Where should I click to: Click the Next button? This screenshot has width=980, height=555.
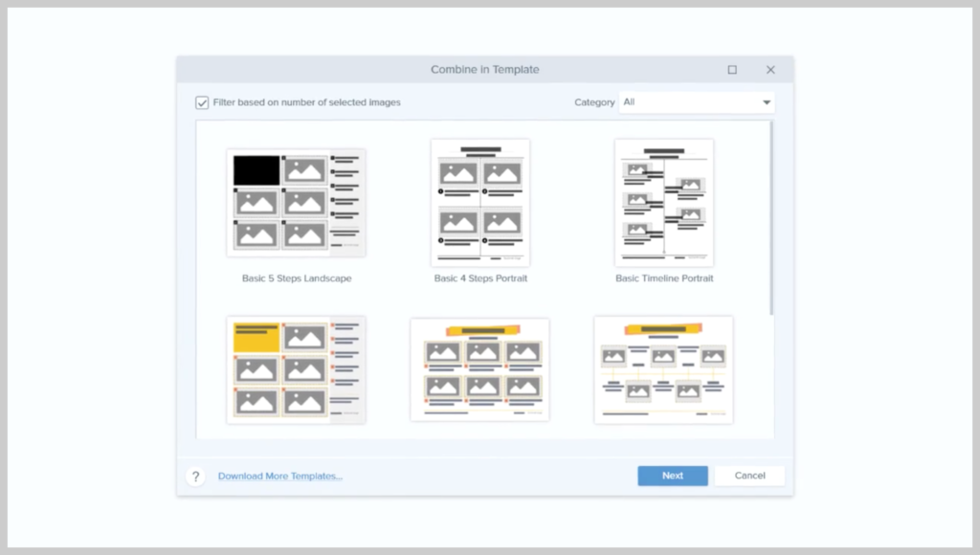pyautogui.click(x=673, y=476)
